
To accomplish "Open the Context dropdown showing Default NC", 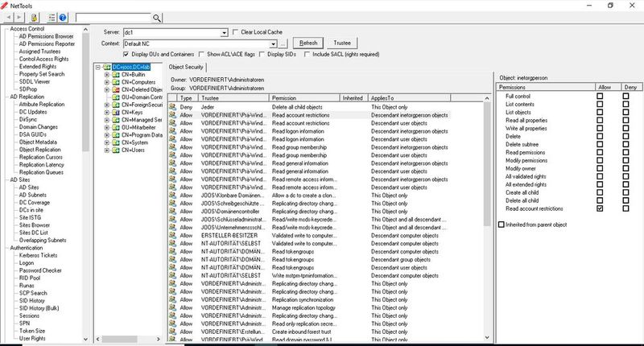I will click(x=273, y=44).
